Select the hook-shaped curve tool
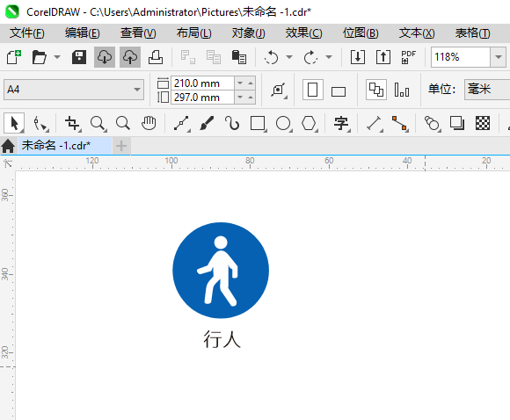510x420 pixels. pyautogui.click(x=232, y=124)
